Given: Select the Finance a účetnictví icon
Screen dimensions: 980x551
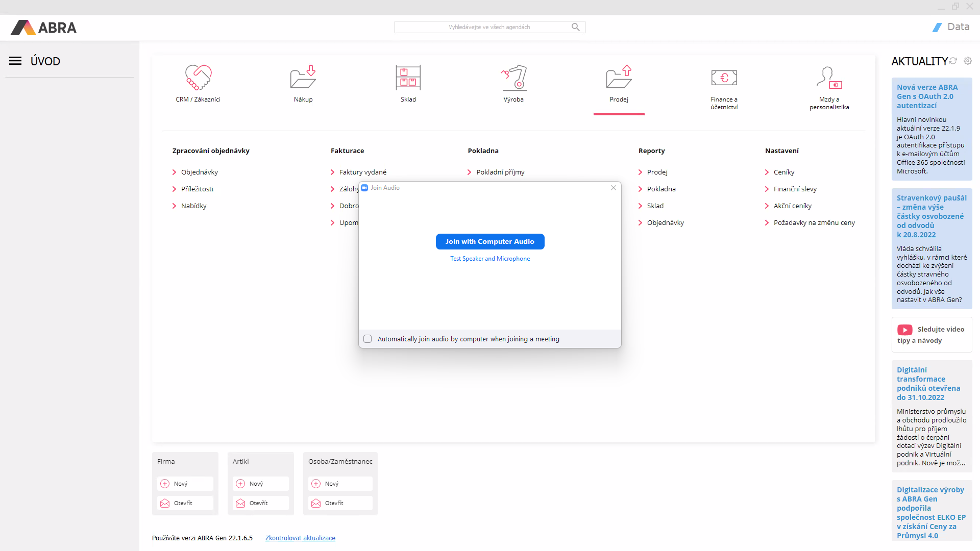Looking at the screenshot, I should tap(724, 78).
